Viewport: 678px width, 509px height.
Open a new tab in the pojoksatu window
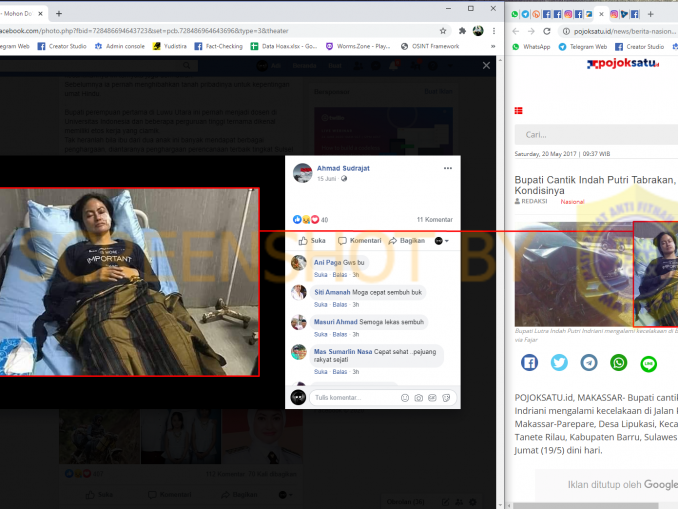pos(650,14)
